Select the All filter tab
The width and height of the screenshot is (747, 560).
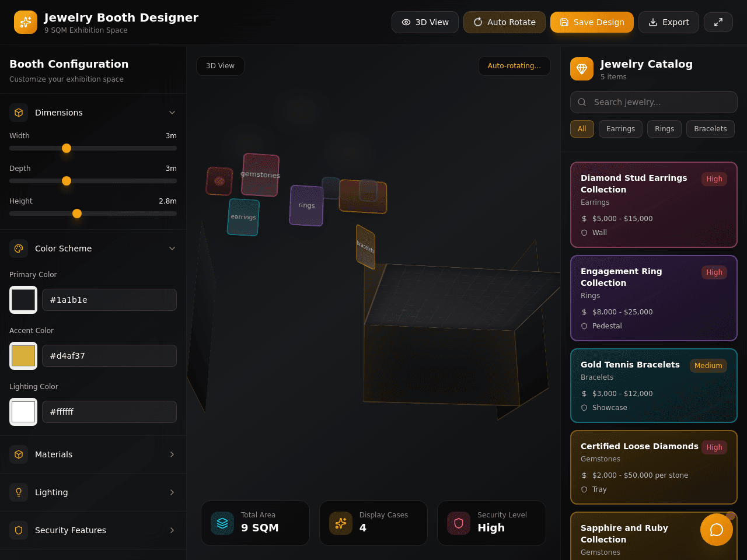(x=582, y=129)
